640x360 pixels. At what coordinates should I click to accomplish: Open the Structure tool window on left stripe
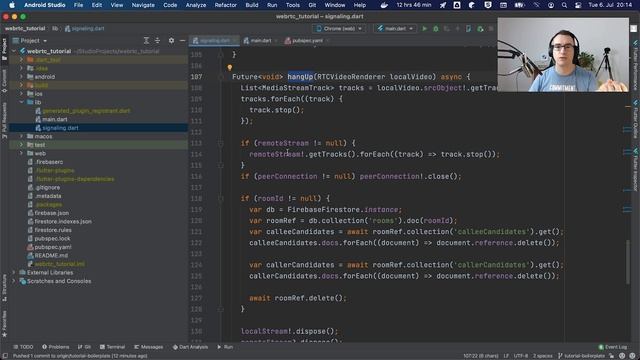tap(4, 288)
